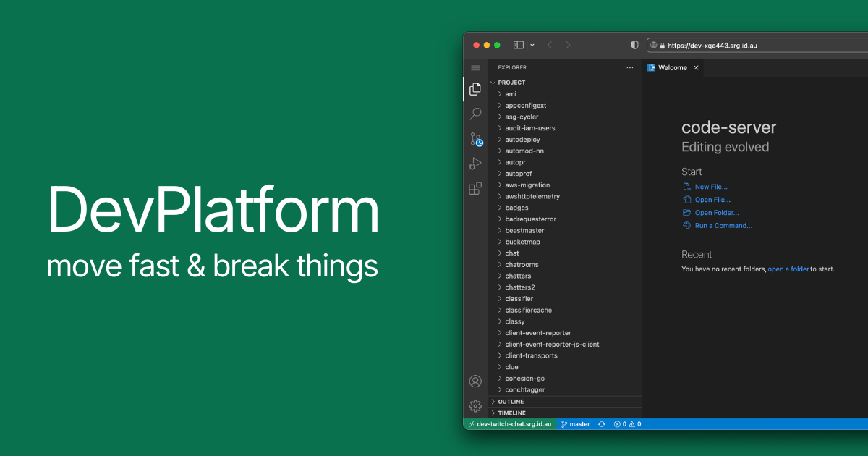868x456 pixels.
Task: Open the errors and warnings indicator
Action: 624,423
